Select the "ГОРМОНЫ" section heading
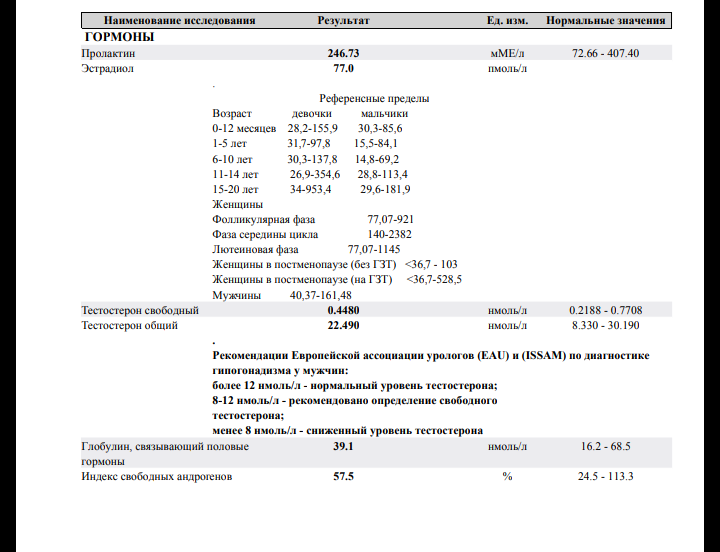720x552 pixels. pyautogui.click(x=119, y=36)
